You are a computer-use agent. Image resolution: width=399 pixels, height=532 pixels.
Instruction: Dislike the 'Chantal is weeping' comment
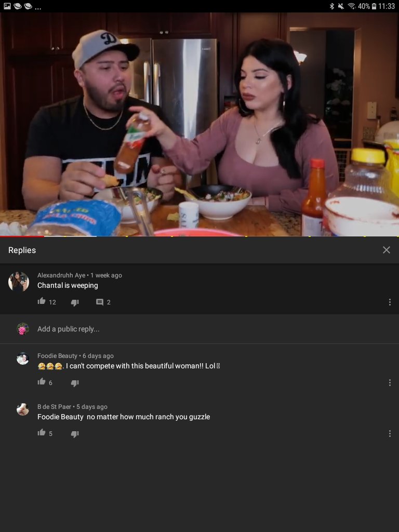[x=75, y=302]
